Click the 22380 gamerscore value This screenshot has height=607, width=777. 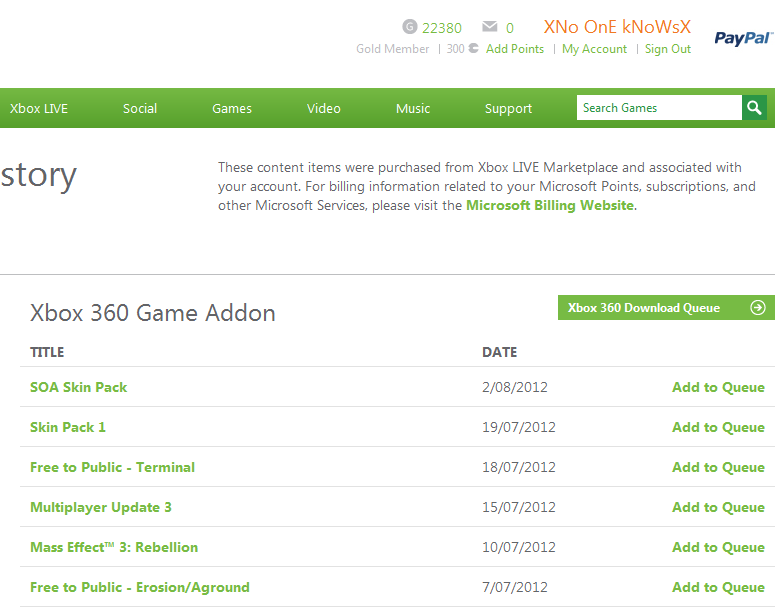pyautogui.click(x=442, y=28)
